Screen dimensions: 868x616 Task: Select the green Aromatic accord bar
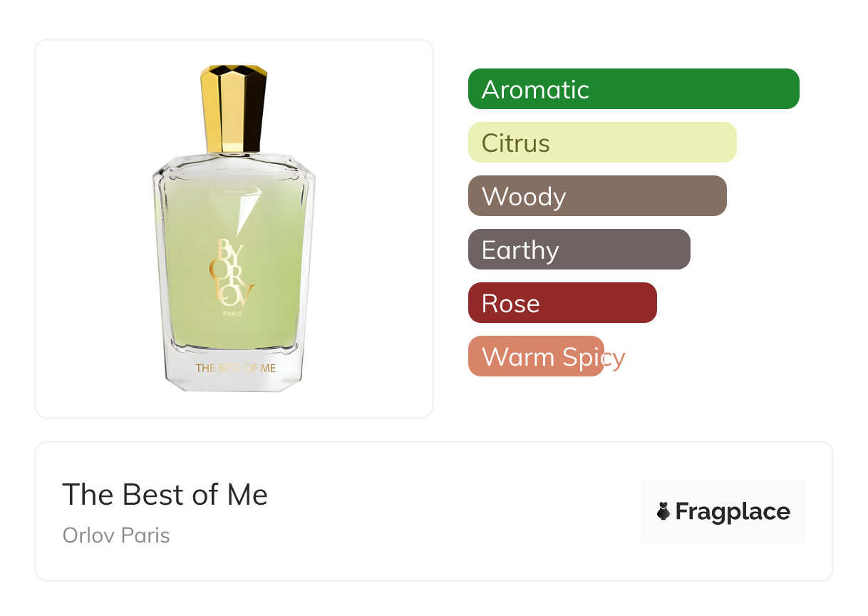click(x=634, y=89)
